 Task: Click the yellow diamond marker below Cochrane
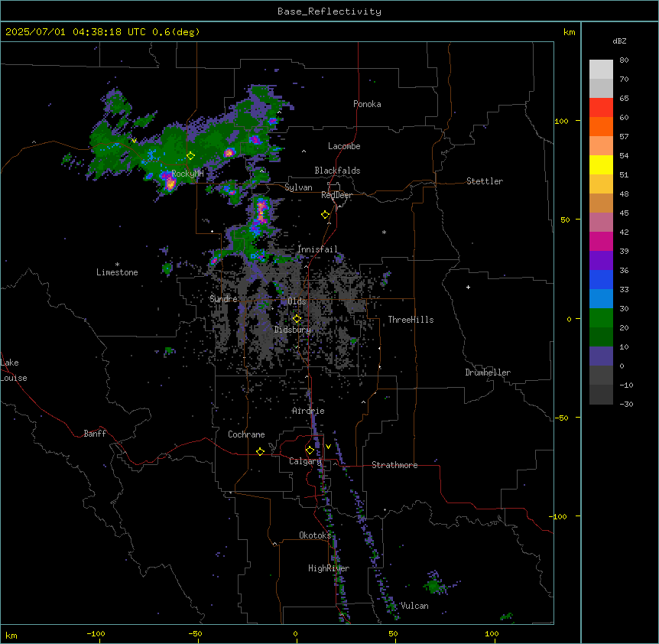coord(260,451)
